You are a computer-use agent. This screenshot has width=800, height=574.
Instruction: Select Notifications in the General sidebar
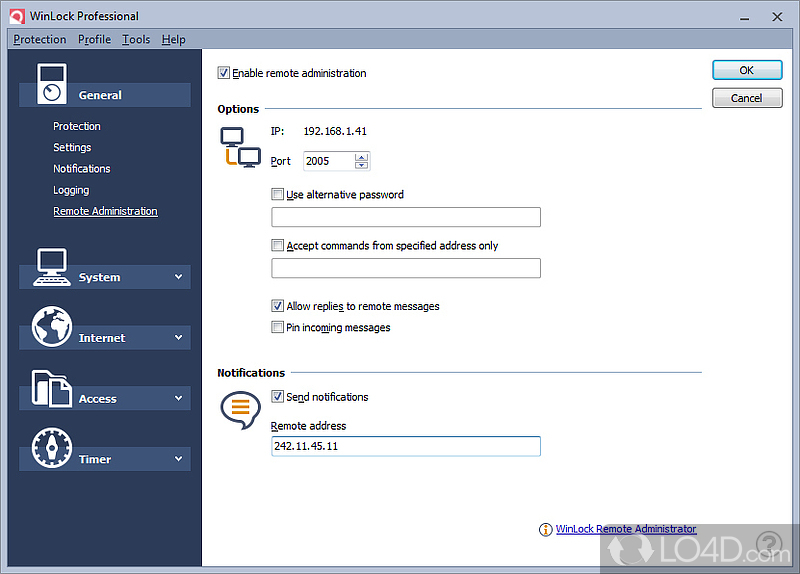coord(82,168)
